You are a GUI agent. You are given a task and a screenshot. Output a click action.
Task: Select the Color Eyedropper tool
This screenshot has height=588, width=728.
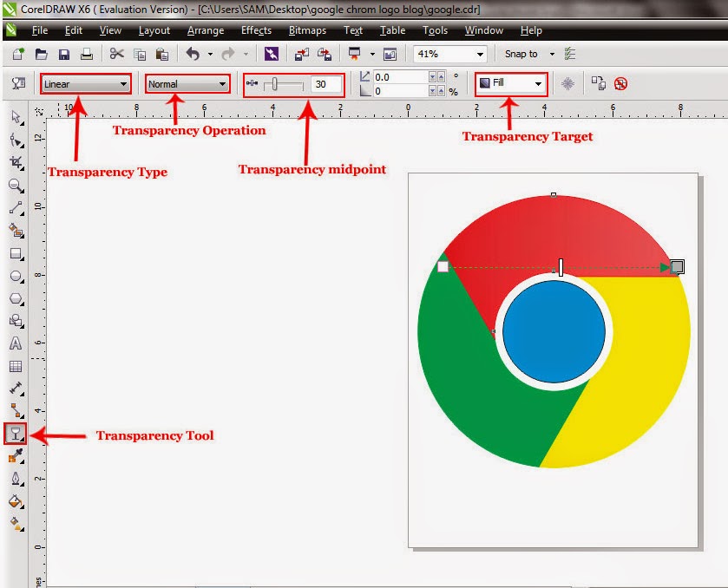point(16,455)
